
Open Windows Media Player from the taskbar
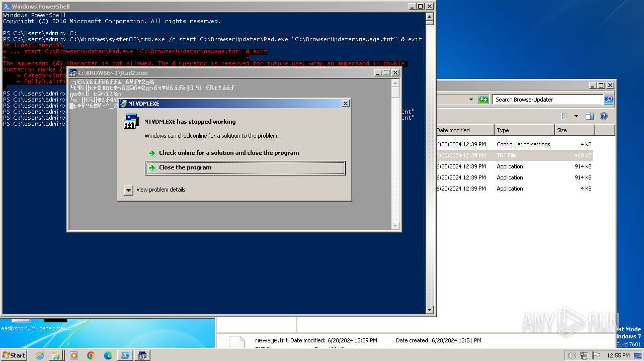click(73, 355)
